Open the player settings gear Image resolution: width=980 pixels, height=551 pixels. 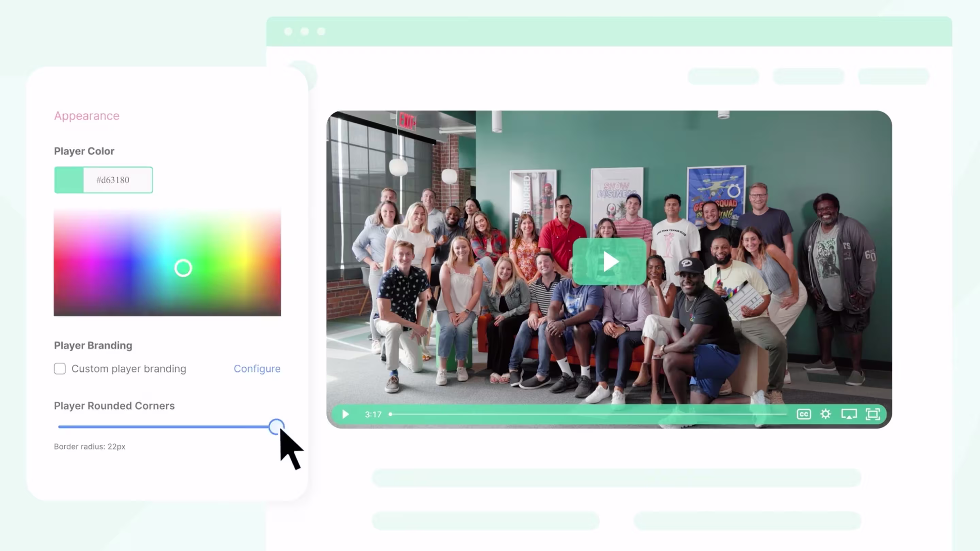(826, 414)
